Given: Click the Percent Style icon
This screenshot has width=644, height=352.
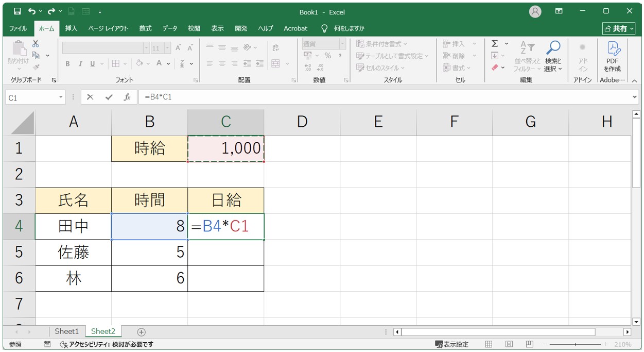Looking at the screenshot, I should (x=327, y=56).
